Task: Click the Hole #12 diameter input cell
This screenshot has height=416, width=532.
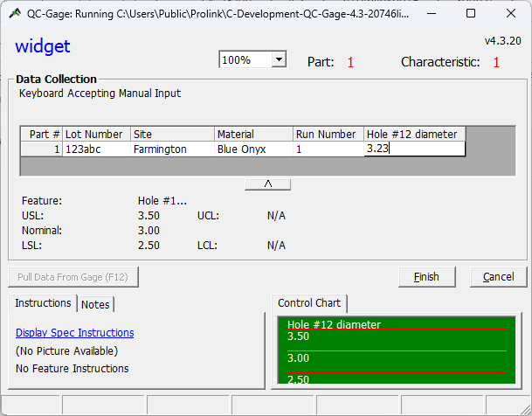Action: (x=415, y=149)
